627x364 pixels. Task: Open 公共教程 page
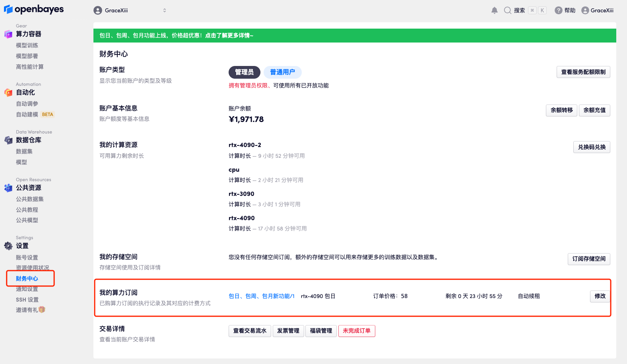click(27, 210)
